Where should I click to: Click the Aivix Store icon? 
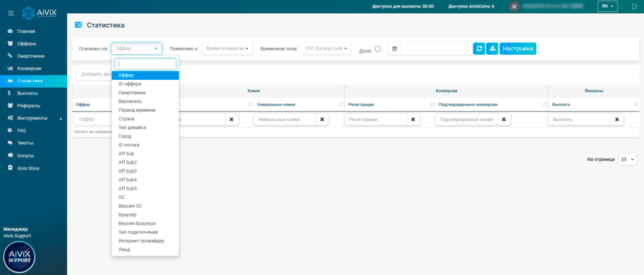click(10, 168)
